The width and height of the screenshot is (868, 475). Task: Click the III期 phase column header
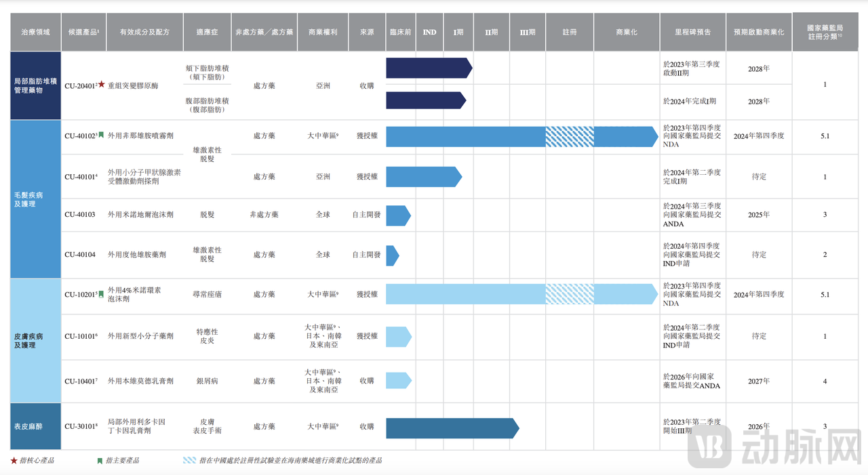527,32
